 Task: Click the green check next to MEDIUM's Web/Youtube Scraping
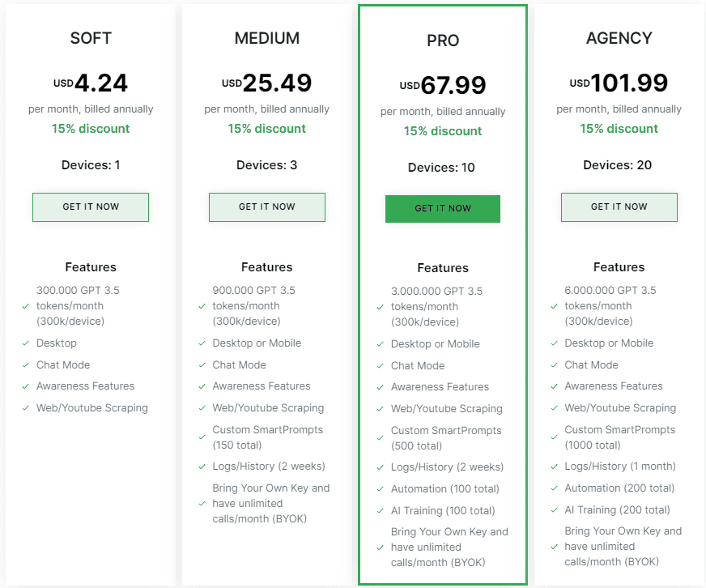[x=202, y=407]
